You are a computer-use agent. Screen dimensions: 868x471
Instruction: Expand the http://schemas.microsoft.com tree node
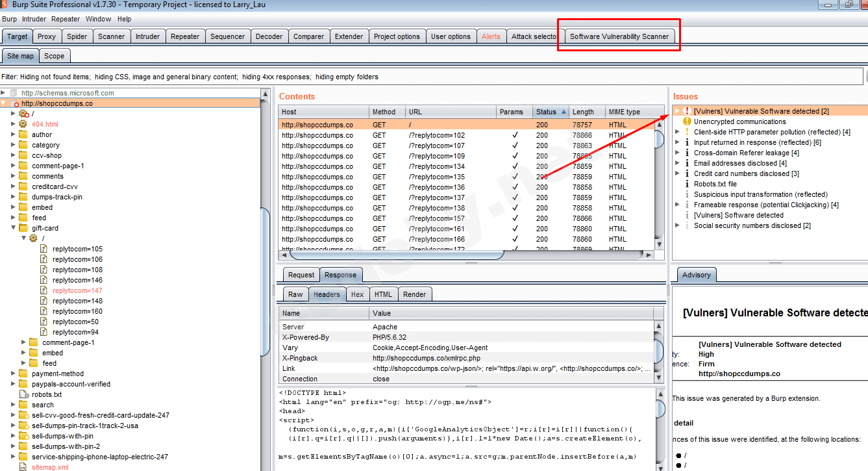3,93
